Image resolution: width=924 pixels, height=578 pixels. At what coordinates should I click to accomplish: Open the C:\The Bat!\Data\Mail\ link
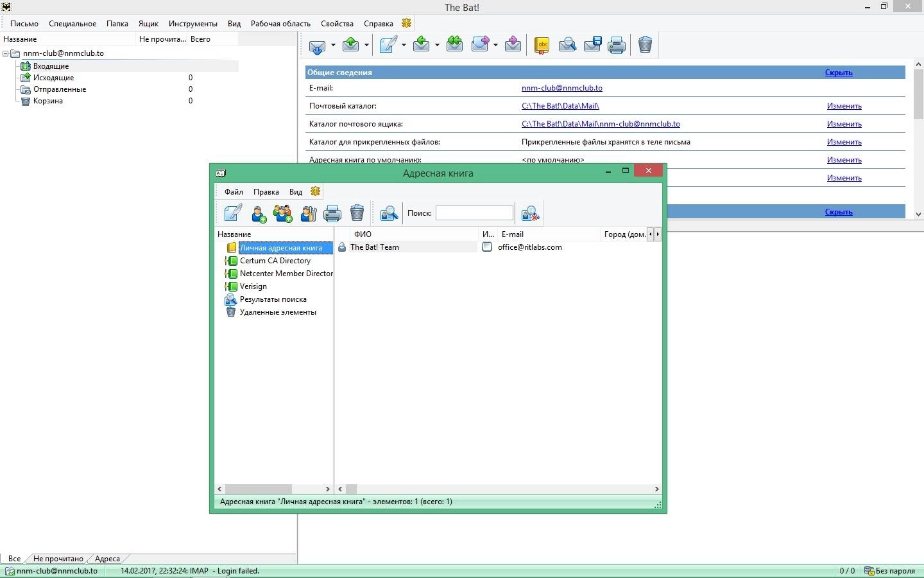point(560,106)
